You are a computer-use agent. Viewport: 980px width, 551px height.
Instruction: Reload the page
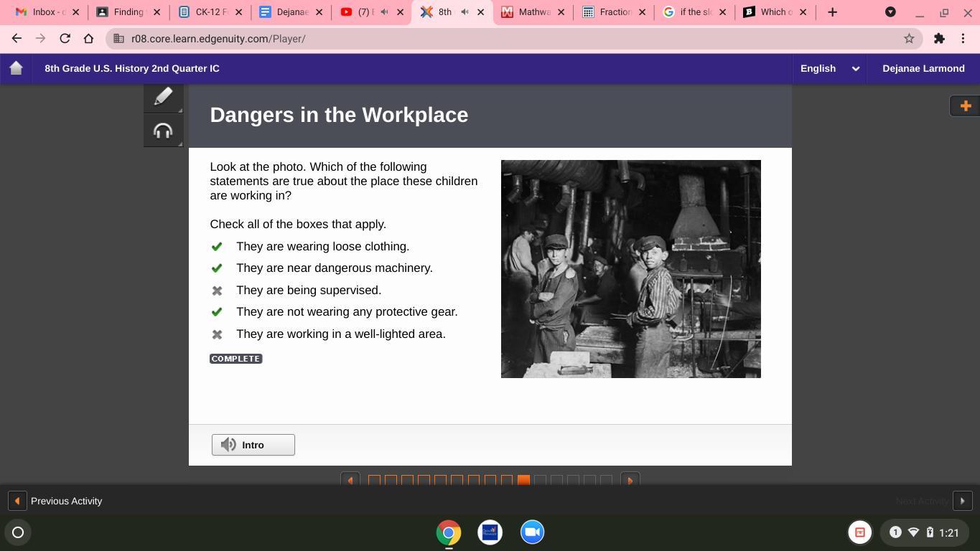point(65,39)
